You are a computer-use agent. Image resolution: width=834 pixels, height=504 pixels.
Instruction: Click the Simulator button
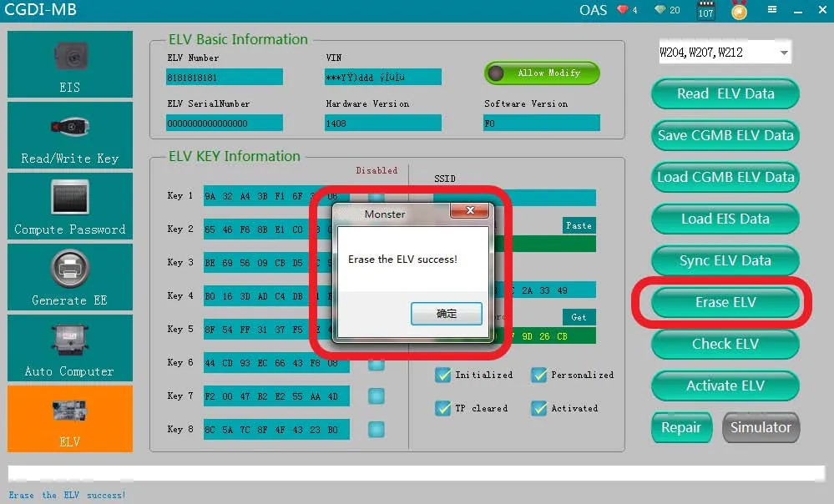click(x=761, y=427)
